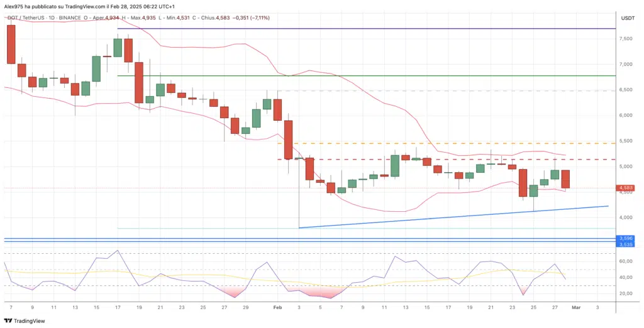Click the TradingView logo icon
The height and width of the screenshot is (328, 644).
(x=8, y=320)
